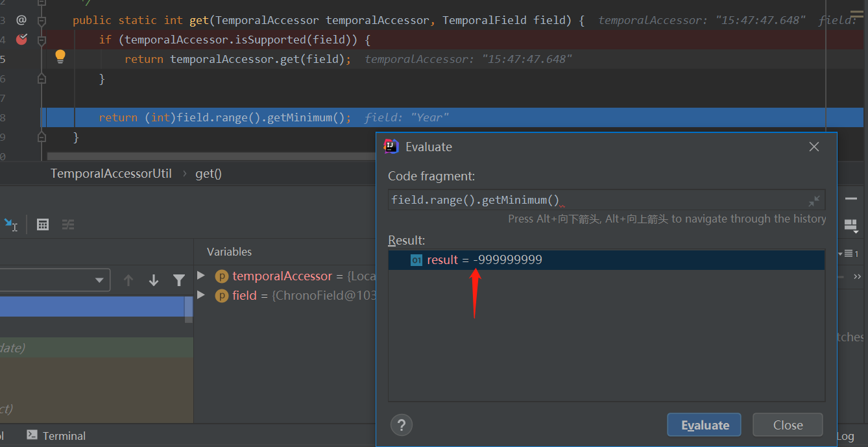Viewport: 868px width, 447px height.
Task: Select the result = -999999999 row
Action: (x=607, y=260)
